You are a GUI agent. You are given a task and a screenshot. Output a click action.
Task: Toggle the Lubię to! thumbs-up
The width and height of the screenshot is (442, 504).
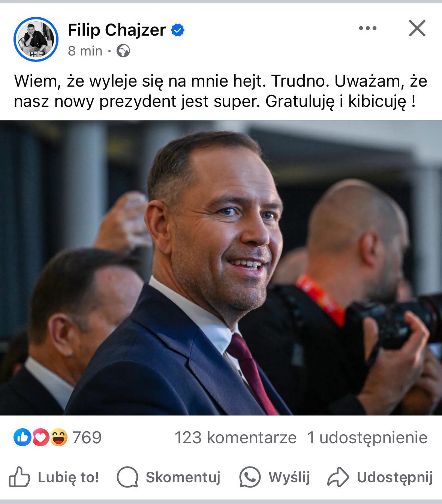pyautogui.click(x=54, y=477)
